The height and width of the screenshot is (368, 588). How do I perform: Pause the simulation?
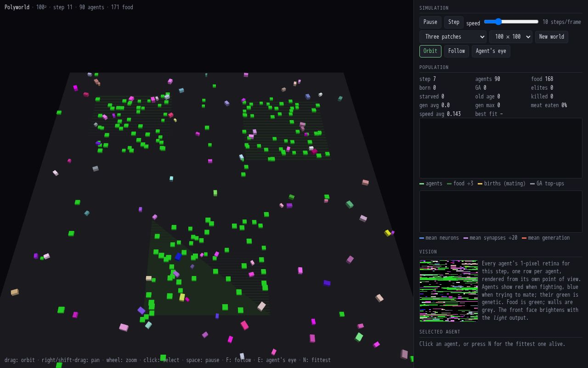pyautogui.click(x=430, y=22)
